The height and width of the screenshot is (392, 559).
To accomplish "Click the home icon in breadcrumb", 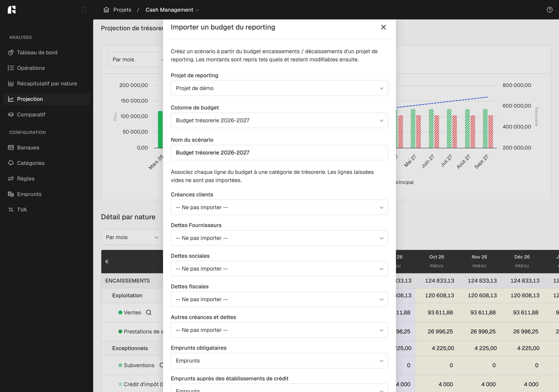I will point(106,10).
